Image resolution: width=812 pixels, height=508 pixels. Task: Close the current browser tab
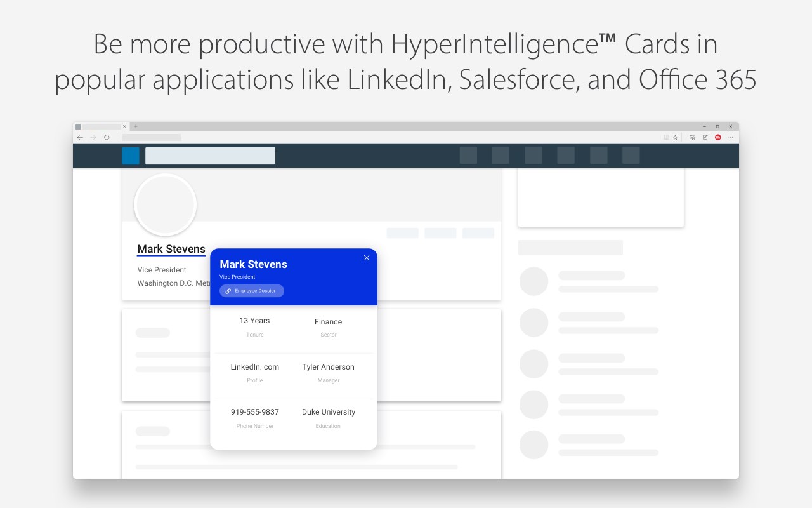click(124, 126)
